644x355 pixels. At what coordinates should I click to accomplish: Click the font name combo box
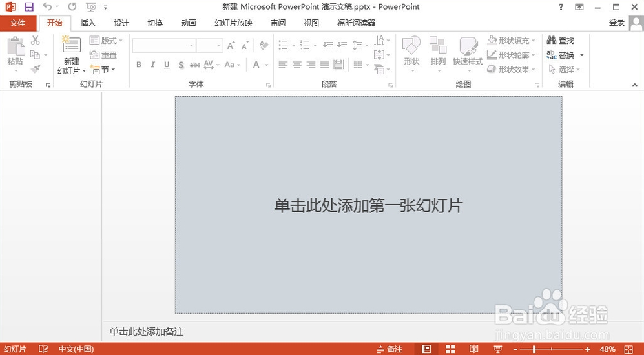pos(164,45)
